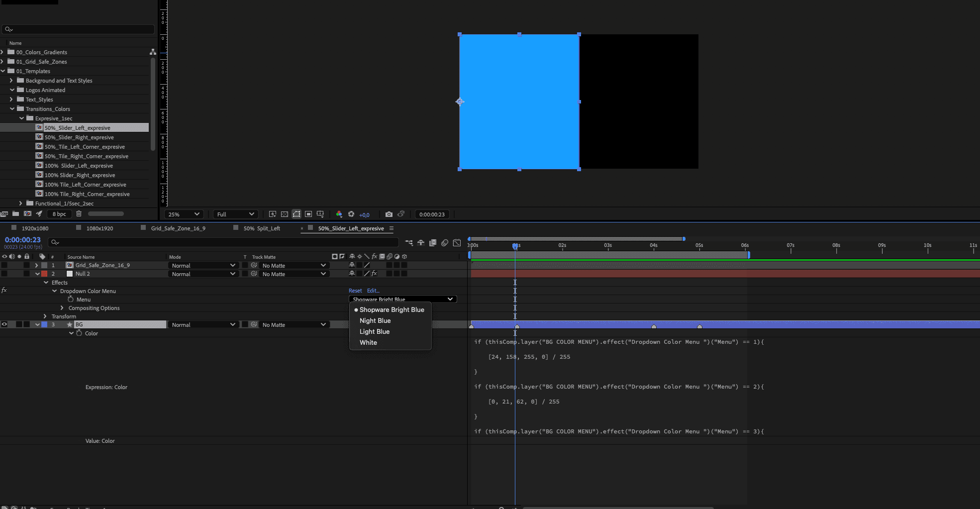Enable Frame Blending icon in timeline
This screenshot has height=509, width=980.
pyautogui.click(x=433, y=243)
